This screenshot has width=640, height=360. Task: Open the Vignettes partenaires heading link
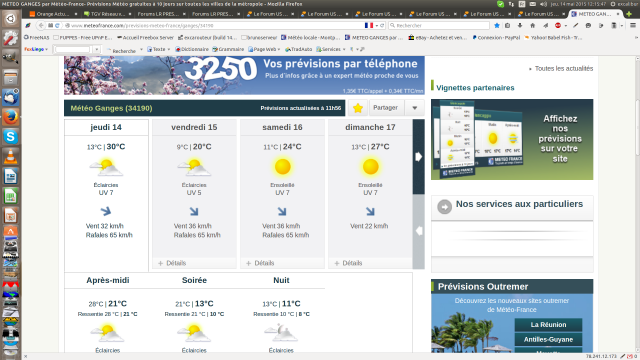coord(475,88)
